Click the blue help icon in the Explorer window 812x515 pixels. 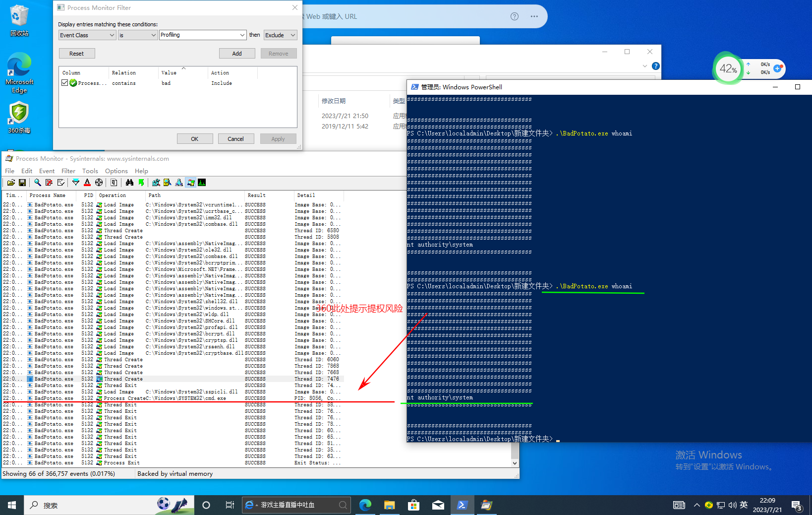656,66
